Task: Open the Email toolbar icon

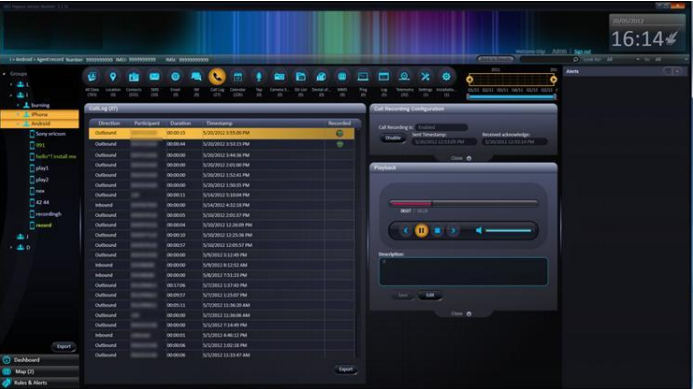Action: coord(175,77)
